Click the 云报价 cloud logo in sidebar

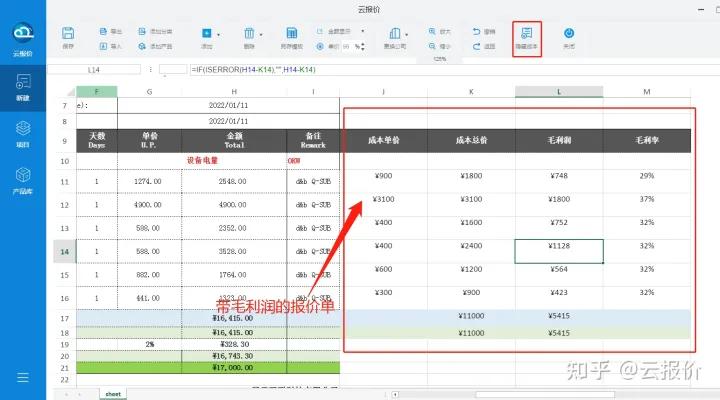coord(23,32)
